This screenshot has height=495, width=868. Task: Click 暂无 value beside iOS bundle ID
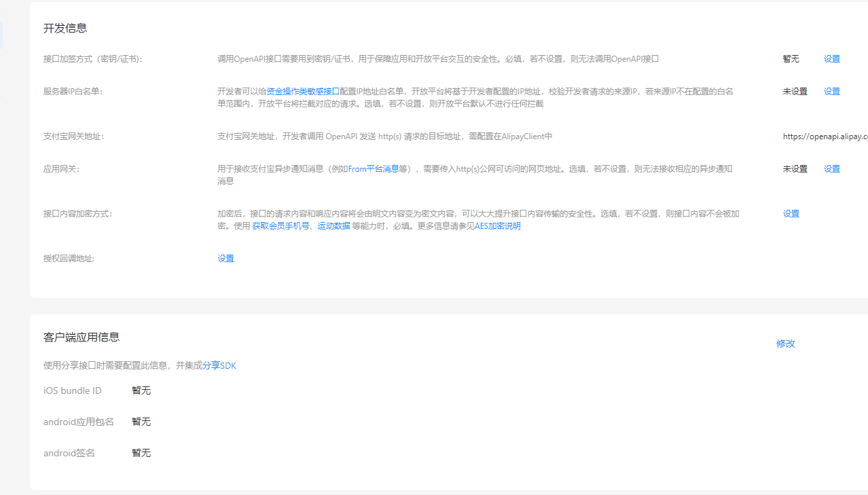(x=141, y=390)
